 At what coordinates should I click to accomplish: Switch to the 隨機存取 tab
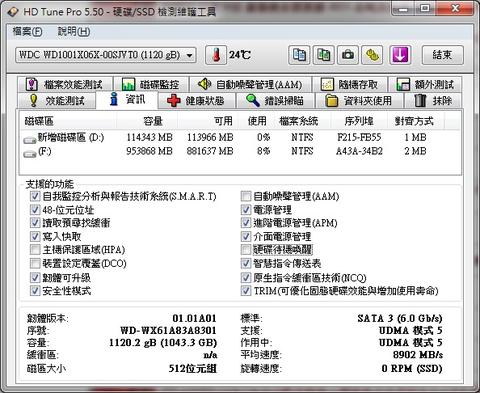coord(349,85)
